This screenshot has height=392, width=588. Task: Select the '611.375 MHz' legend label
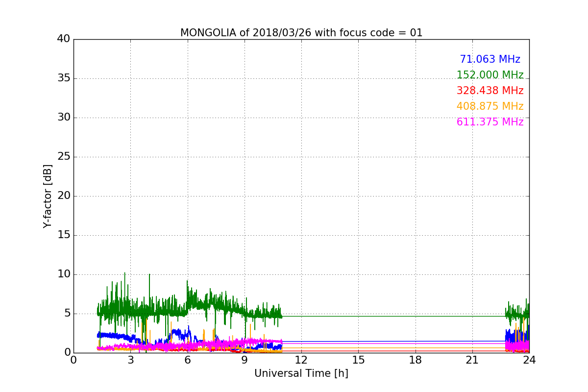click(x=490, y=122)
